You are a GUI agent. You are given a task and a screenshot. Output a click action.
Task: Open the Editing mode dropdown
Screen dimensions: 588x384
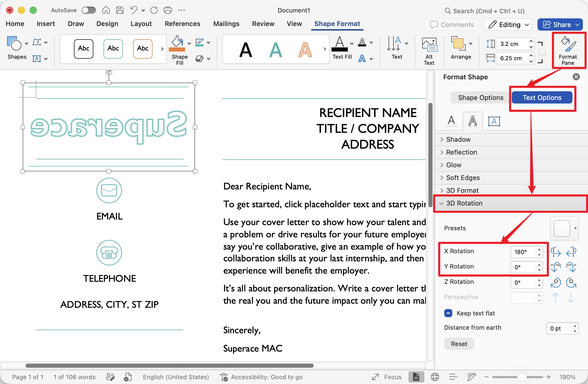click(508, 24)
